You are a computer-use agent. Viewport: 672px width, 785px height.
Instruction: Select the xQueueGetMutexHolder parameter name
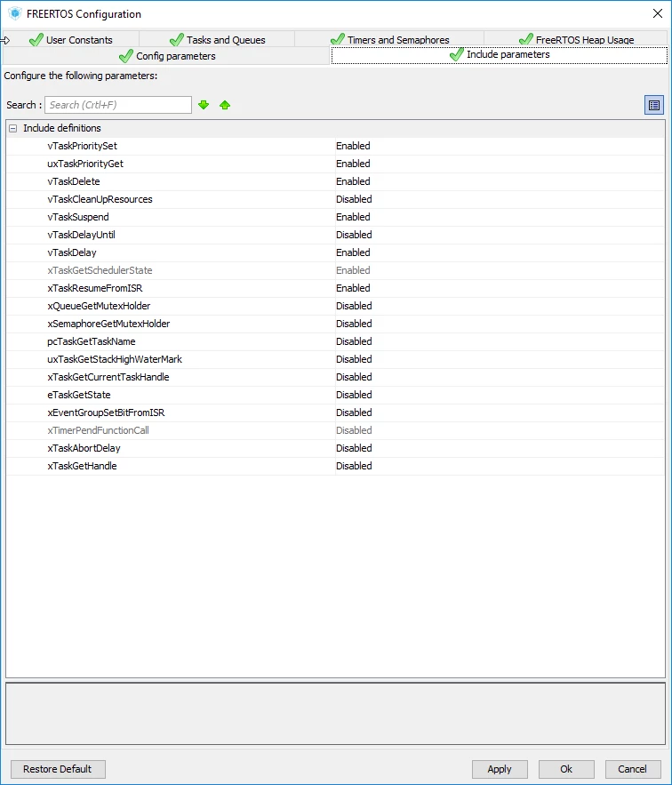click(x=99, y=306)
